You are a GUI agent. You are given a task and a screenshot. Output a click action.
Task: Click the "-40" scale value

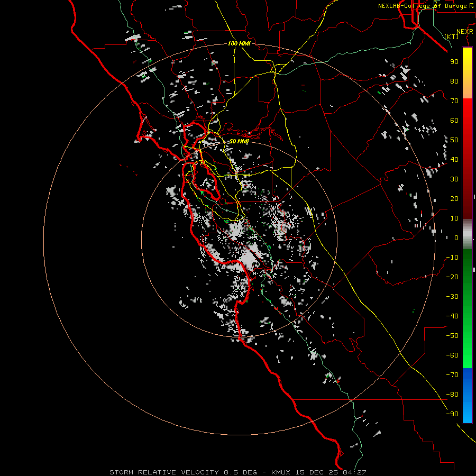(x=452, y=316)
